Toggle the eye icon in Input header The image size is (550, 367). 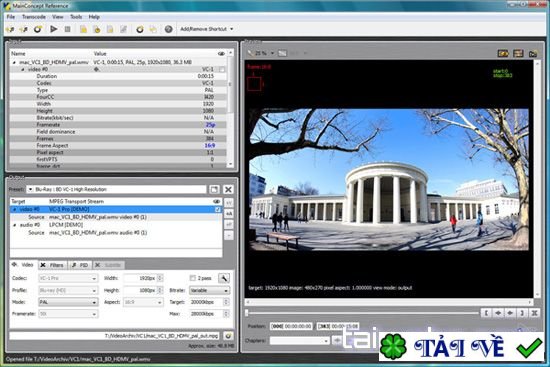(221, 54)
